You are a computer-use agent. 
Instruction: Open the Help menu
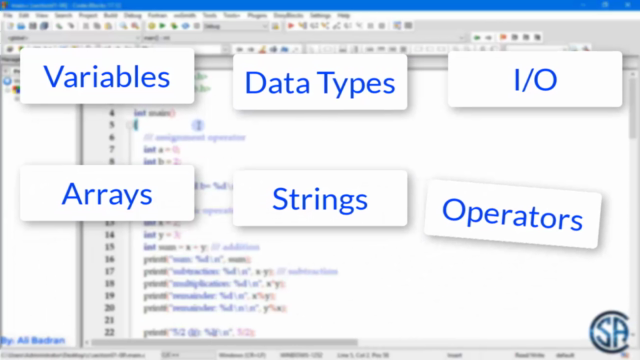coord(343,16)
